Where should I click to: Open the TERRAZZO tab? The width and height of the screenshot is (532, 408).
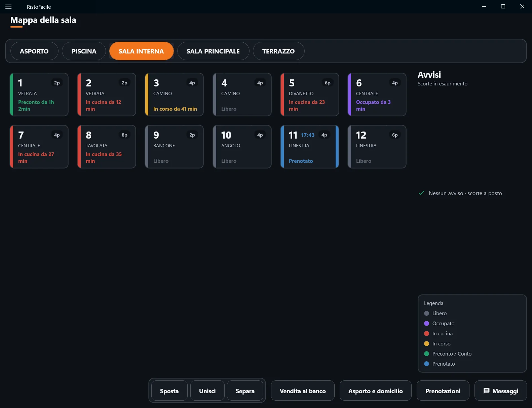coord(278,51)
